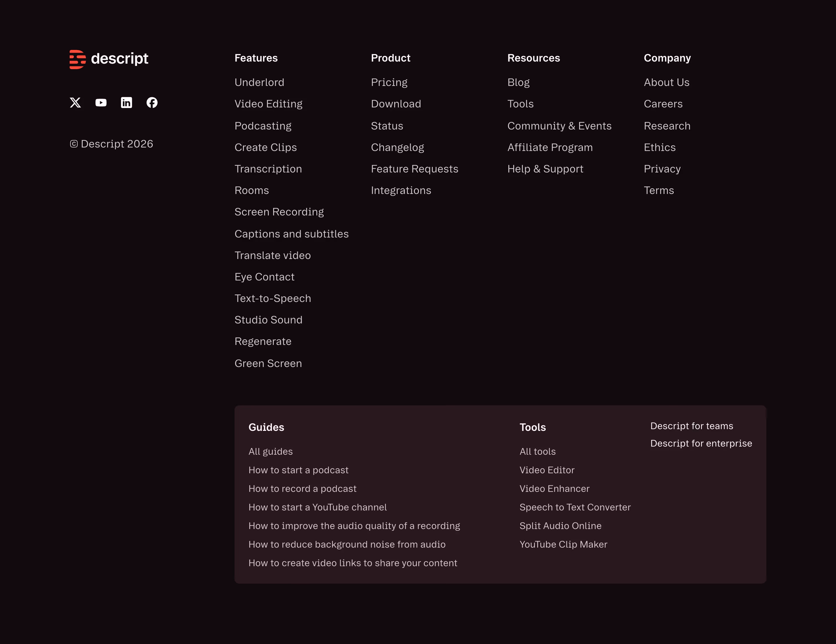Open the Changelog link

[x=397, y=147]
